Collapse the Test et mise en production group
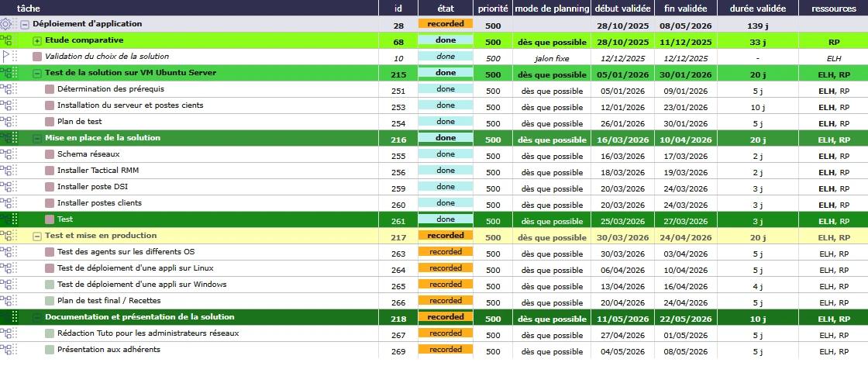 point(37,237)
